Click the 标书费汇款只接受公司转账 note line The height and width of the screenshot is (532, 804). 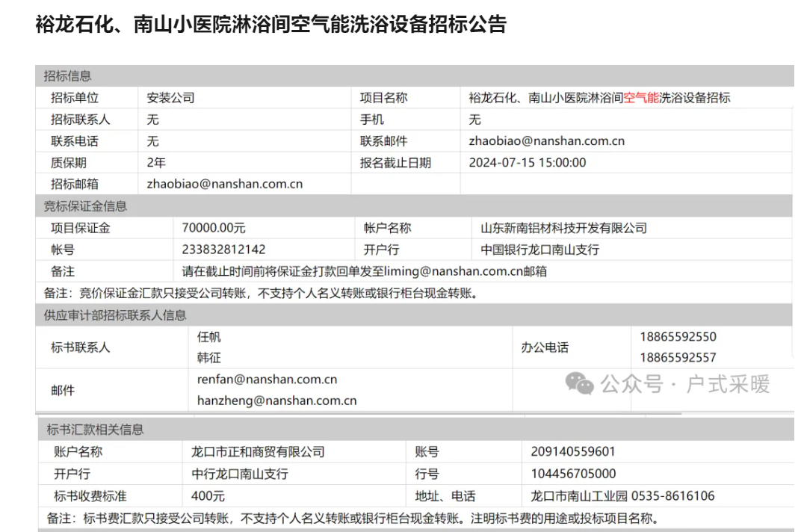coord(353,518)
